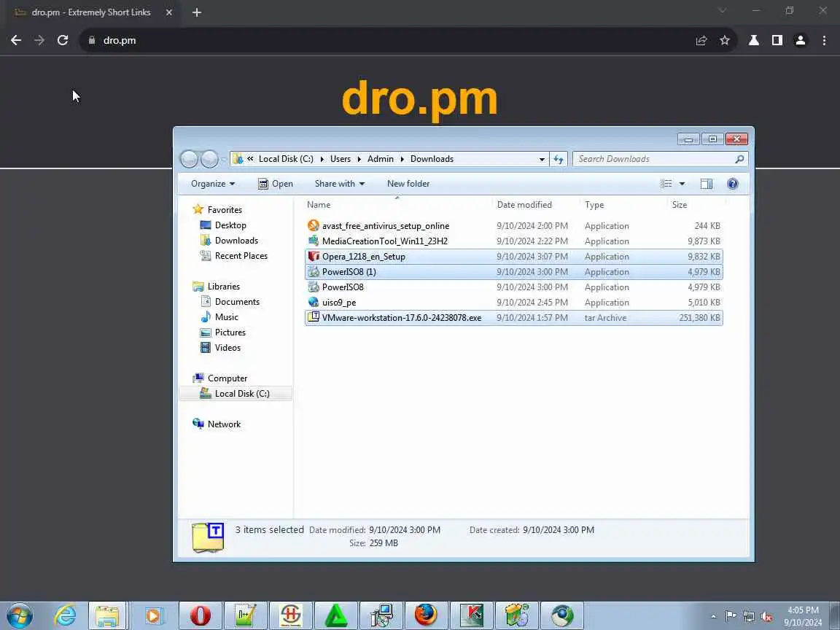Viewport: 840px width, 630px height.
Task: Open Desktop in Favorites
Action: point(230,225)
